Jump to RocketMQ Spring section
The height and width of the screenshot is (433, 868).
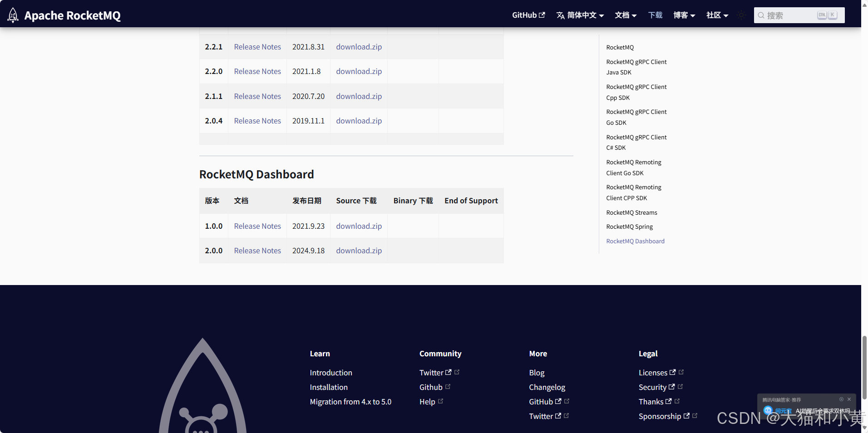(x=629, y=226)
